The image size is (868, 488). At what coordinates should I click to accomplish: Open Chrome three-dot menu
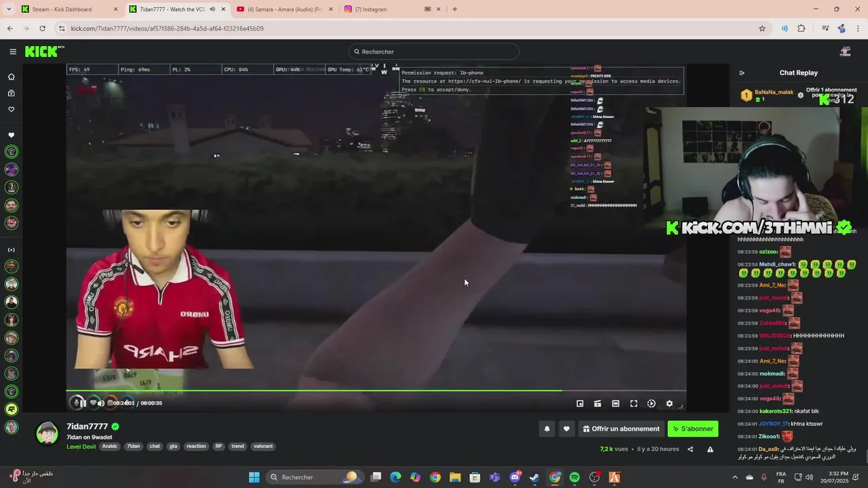coord(859,28)
